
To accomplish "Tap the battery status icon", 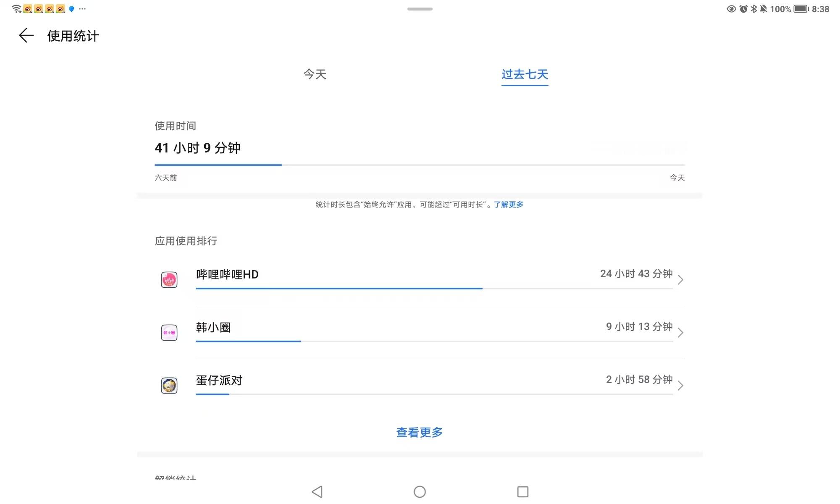I will click(x=801, y=9).
